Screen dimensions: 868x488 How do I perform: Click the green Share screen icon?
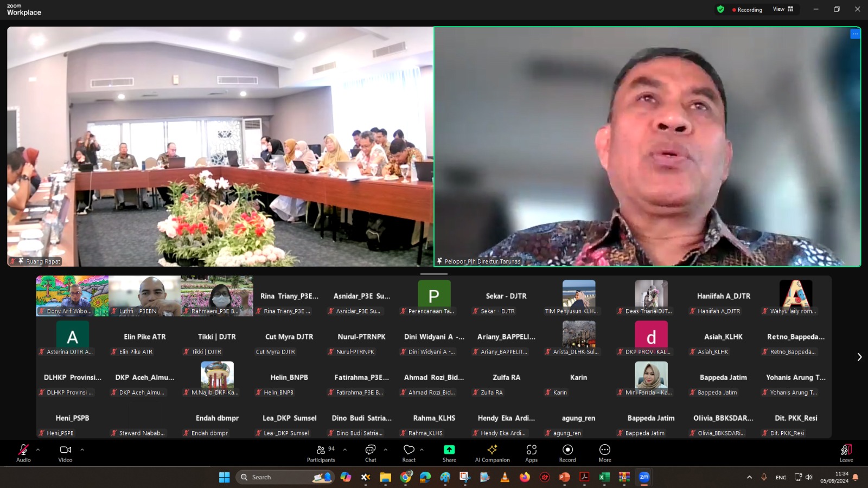pos(449,450)
